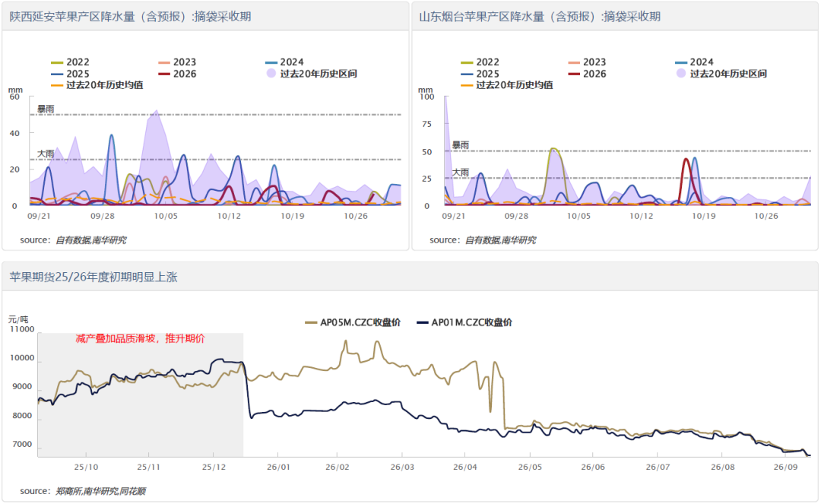Click the 山东烟台苹果产区降水量 chart title

coord(540,17)
